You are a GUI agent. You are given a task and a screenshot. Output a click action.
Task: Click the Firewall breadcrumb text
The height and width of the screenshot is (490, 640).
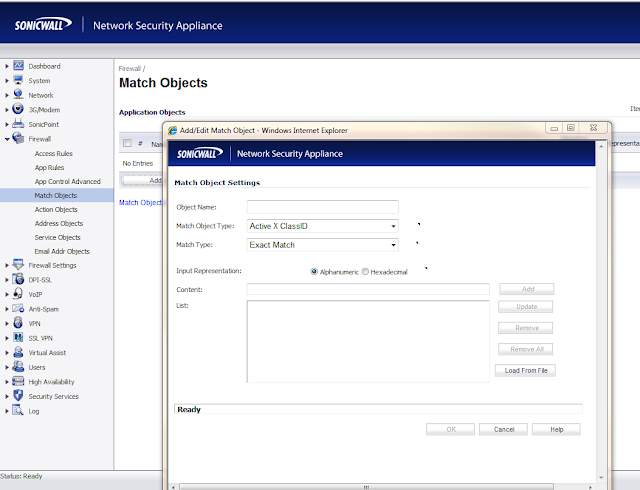coord(129,69)
